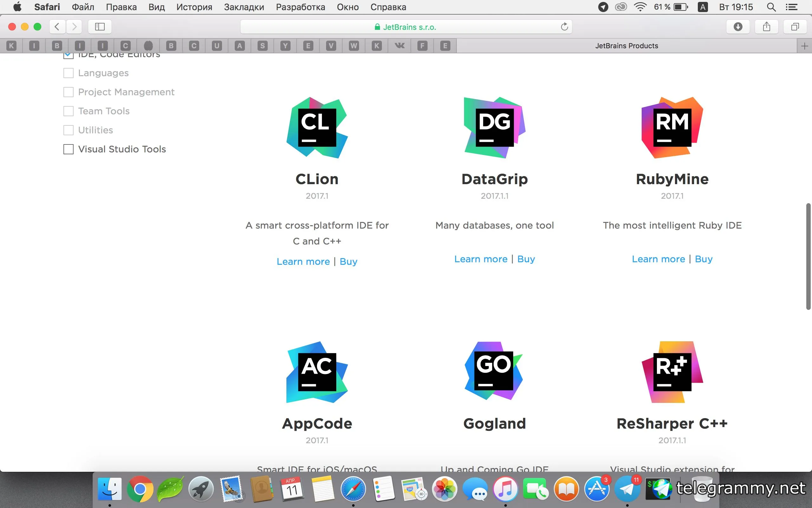Open the Apple menu

click(17, 7)
